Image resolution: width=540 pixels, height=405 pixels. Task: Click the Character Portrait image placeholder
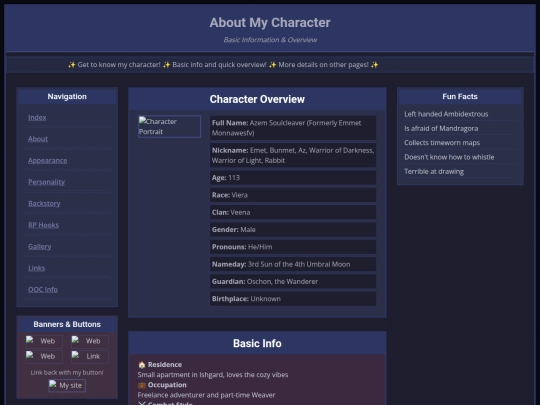pyautogui.click(x=169, y=126)
